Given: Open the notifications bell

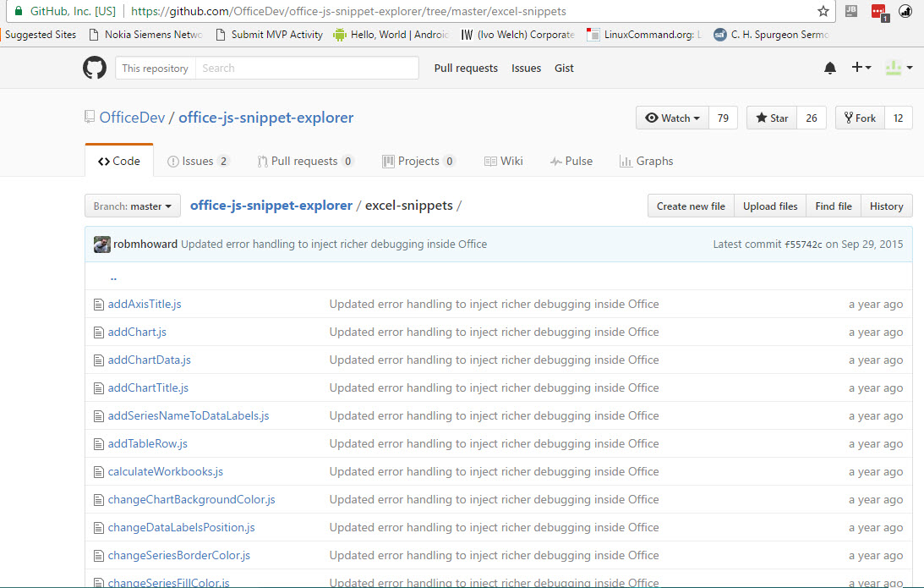Looking at the screenshot, I should click(829, 68).
